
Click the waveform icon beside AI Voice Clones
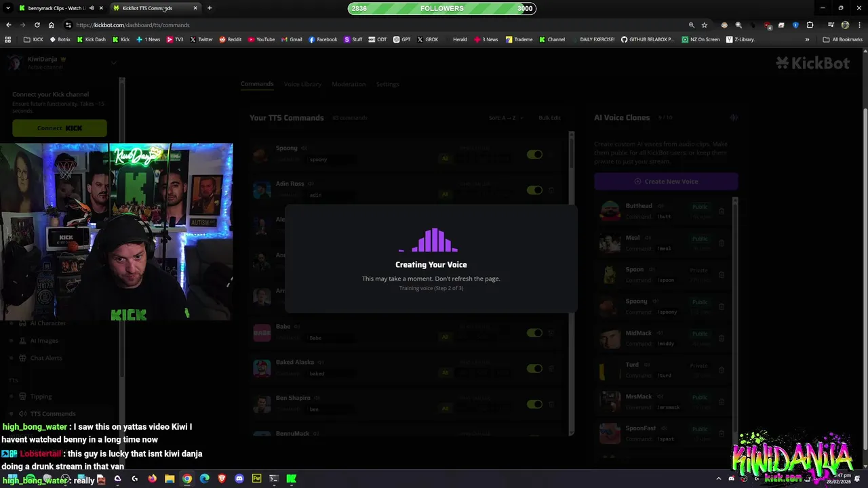coord(733,118)
